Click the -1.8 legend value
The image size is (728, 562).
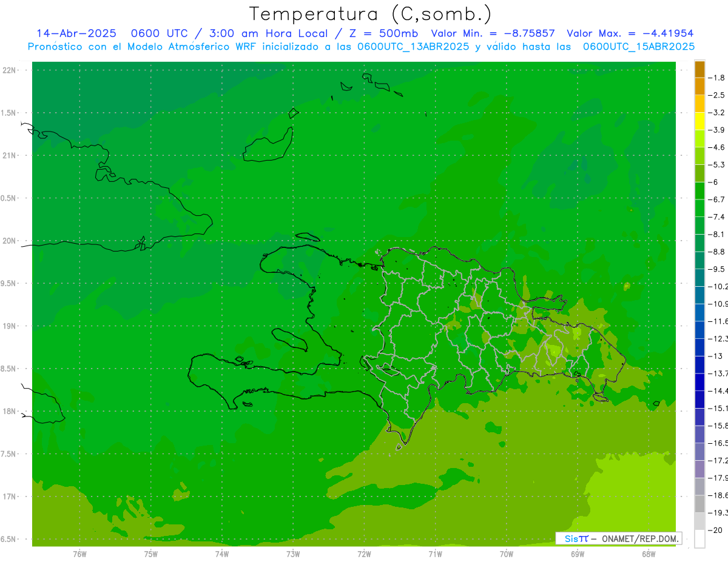(718, 78)
